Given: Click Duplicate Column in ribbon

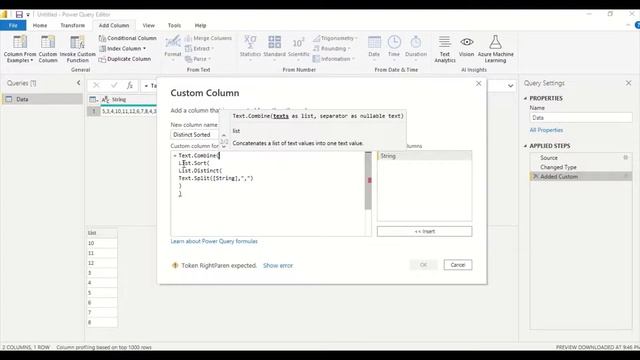Looking at the screenshot, I should (125, 59).
